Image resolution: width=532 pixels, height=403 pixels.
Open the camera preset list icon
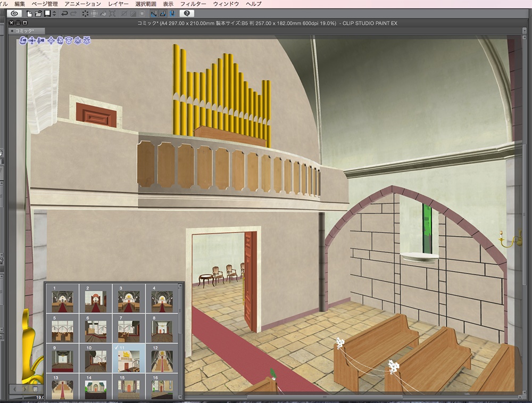point(35,390)
